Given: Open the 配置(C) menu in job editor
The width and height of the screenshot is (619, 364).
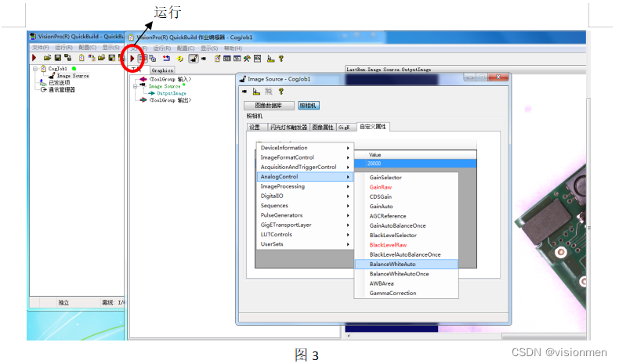Looking at the screenshot, I should pyautogui.click(x=186, y=48).
